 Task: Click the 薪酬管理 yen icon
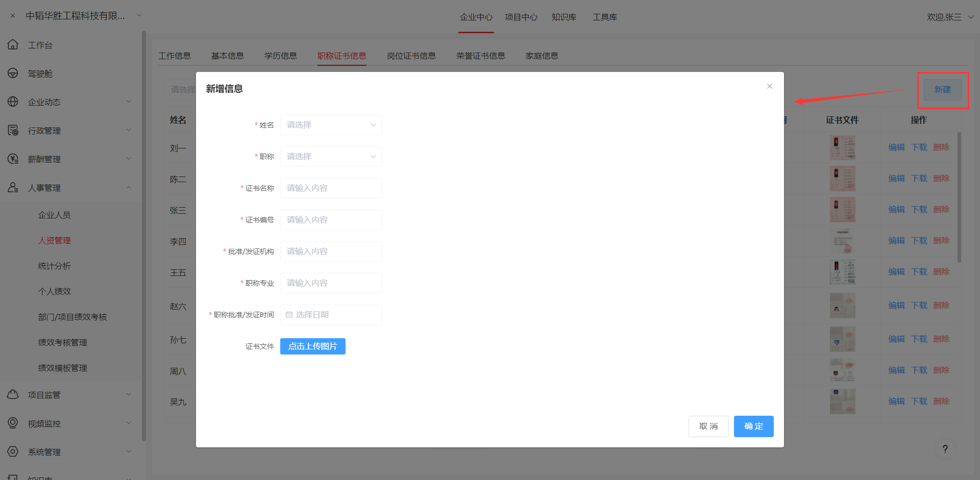13,159
